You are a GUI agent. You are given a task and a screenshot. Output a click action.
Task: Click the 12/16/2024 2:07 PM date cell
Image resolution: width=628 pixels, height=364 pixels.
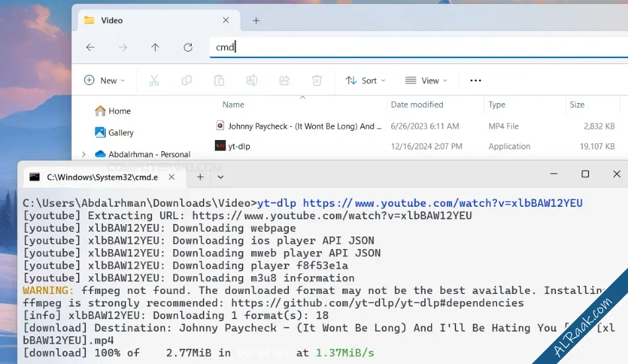point(426,146)
